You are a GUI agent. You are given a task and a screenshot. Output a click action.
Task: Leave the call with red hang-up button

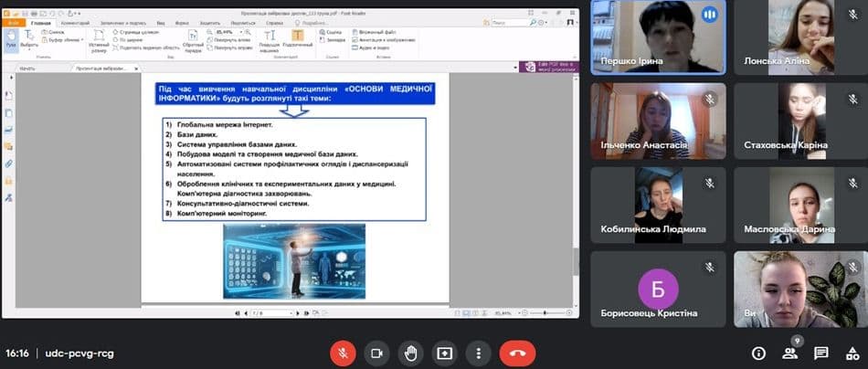click(517, 353)
